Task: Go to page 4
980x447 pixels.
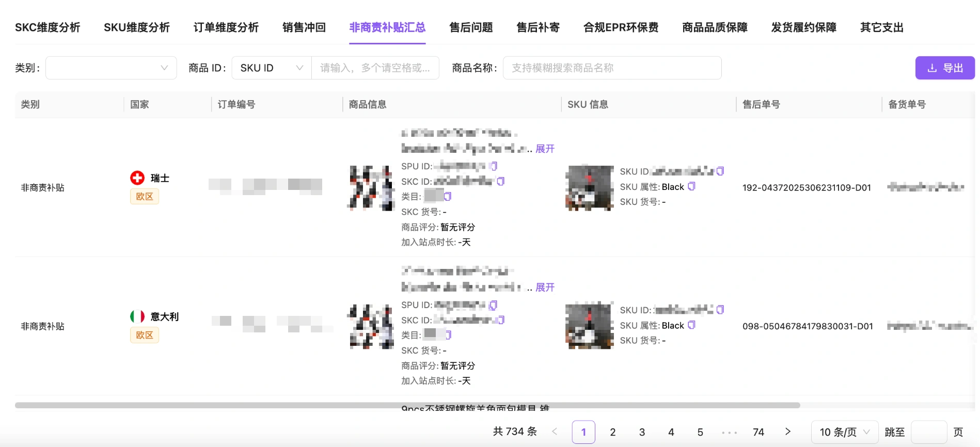Action: (x=671, y=432)
